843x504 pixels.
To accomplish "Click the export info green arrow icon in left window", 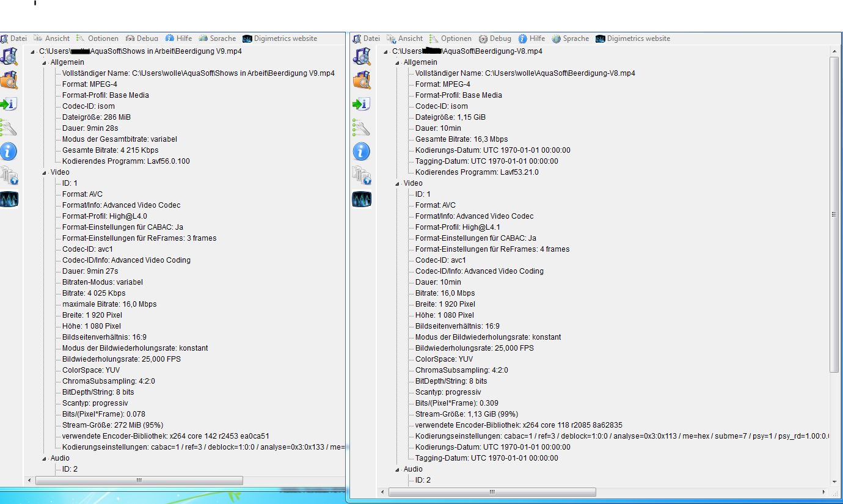I will click(9, 104).
